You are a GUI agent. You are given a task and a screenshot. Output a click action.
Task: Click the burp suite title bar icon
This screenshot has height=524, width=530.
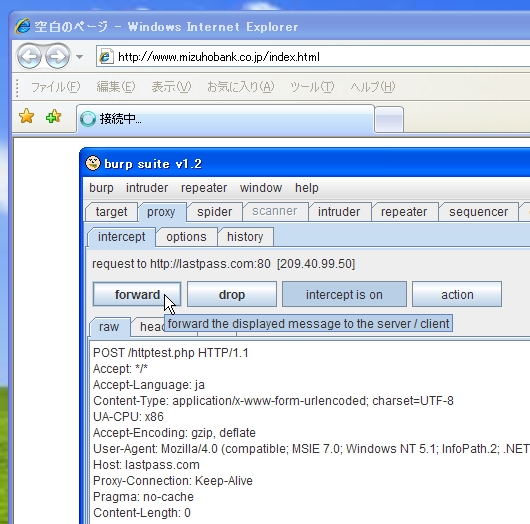pos(93,163)
